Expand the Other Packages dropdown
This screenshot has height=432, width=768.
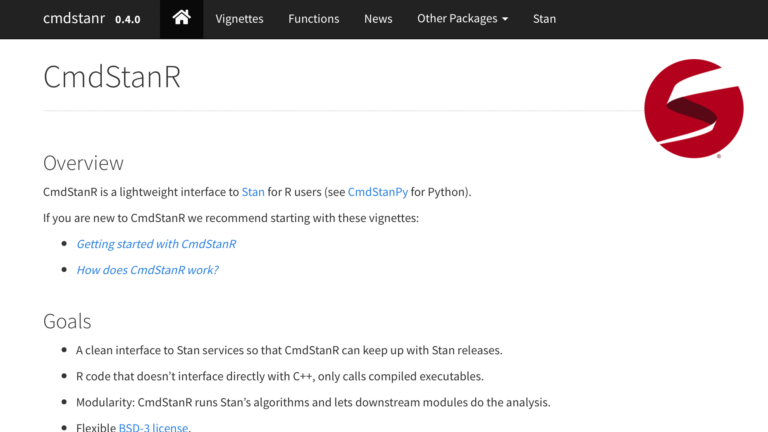[462, 19]
